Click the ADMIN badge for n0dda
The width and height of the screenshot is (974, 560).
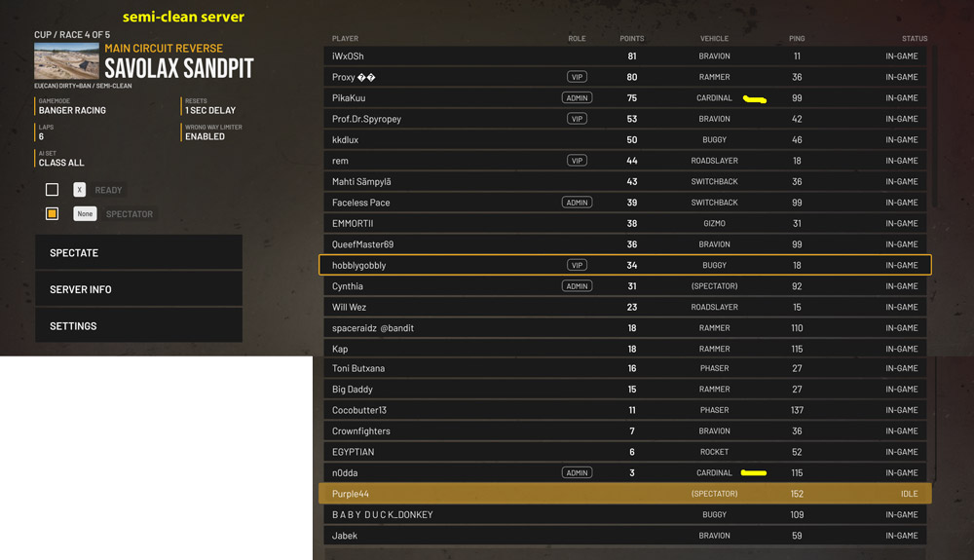577,473
